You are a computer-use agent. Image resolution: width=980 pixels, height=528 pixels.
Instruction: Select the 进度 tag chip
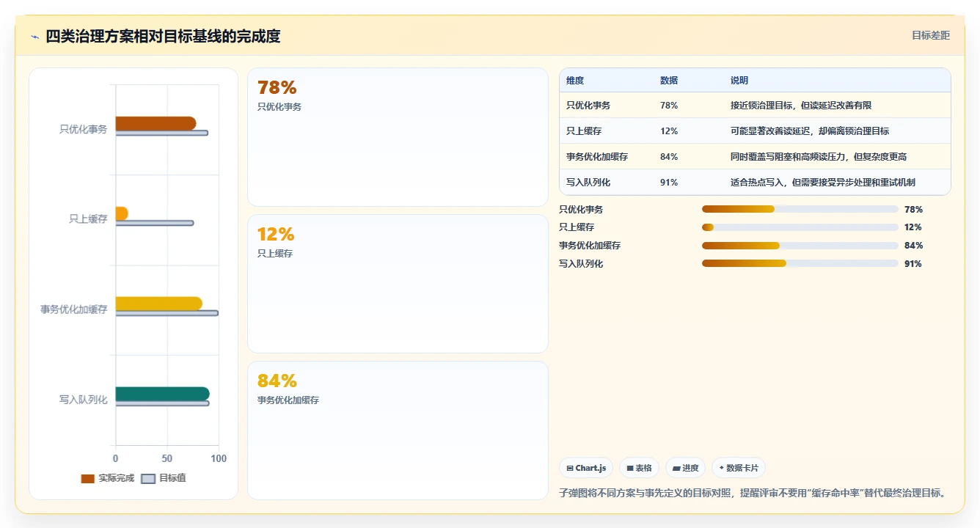685,468
